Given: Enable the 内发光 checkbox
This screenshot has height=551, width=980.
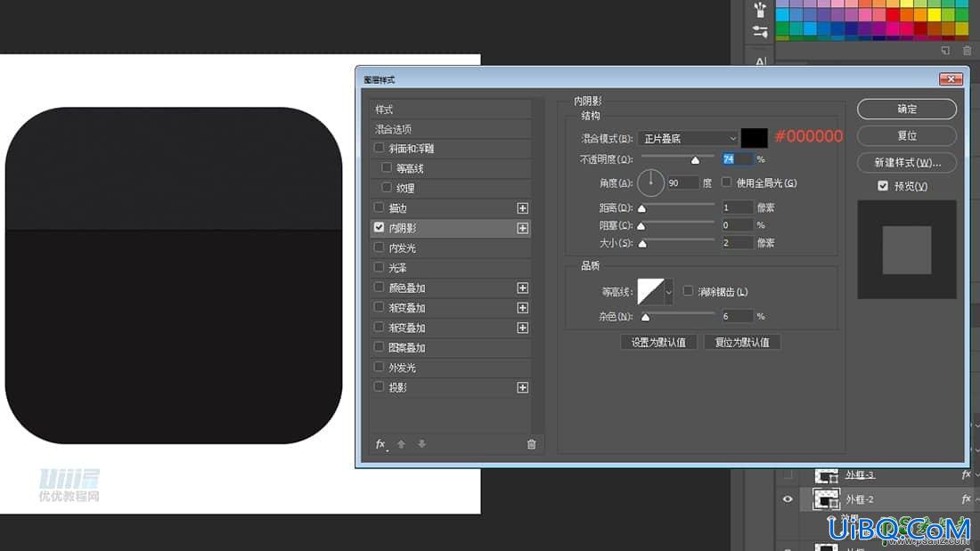Looking at the screenshot, I should [x=379, y=247].
